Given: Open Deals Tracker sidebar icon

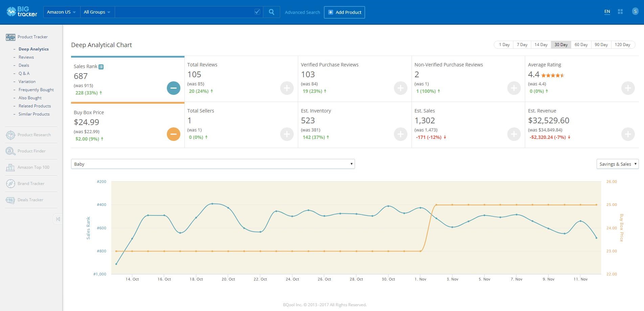Looking at the screenshot, I should [10, 200].
